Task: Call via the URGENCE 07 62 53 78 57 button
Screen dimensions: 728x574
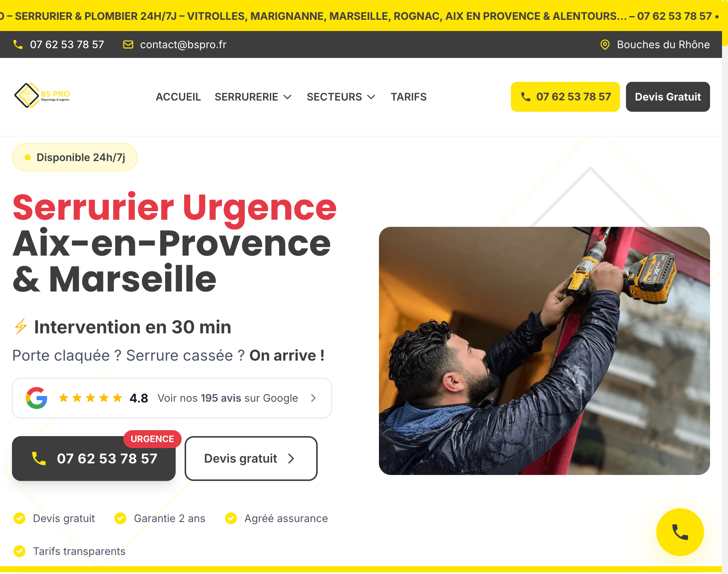Action: pyautogui.click(x=94, y=459)
